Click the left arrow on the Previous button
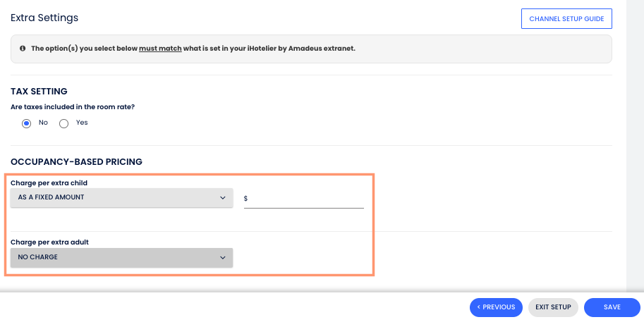 click(x=479, y=307)
